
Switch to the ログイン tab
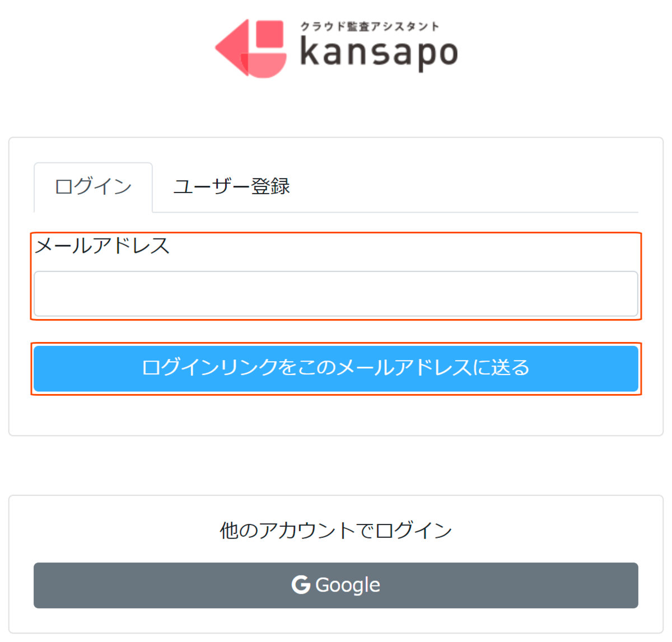pos(93,187)
